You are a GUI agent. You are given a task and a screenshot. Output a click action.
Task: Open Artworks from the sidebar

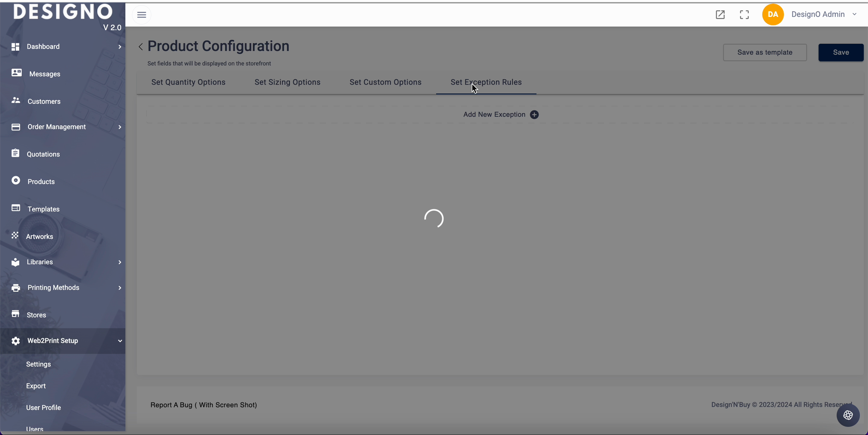[x=39, y=237]
